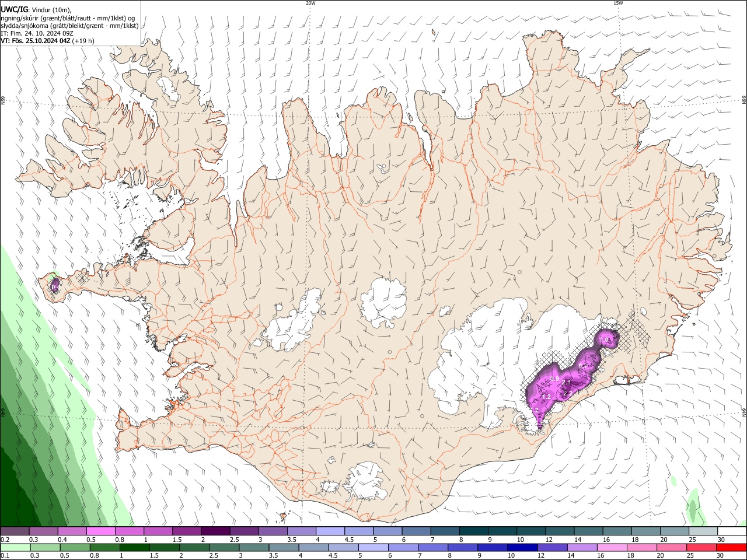Click the 15W longitude label
This screenshot has width=747, height=560.
(x=617, y=3)
